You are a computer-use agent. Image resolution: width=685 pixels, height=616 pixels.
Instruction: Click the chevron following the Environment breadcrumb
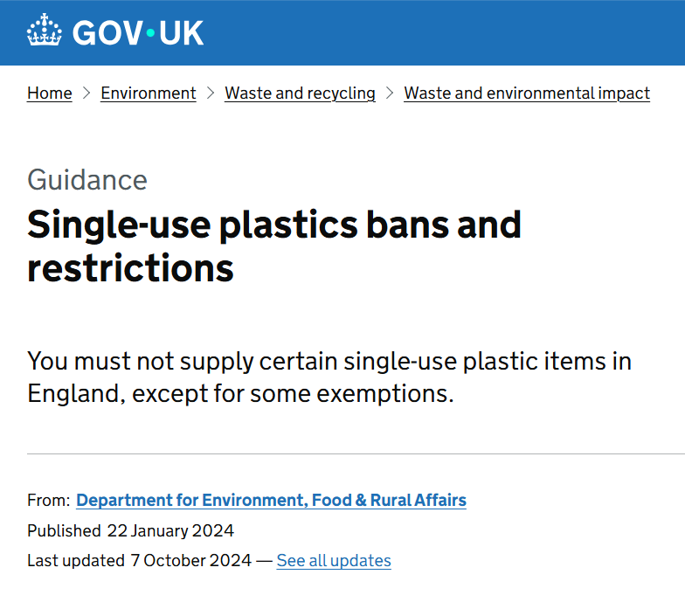[x=211, y=93]
